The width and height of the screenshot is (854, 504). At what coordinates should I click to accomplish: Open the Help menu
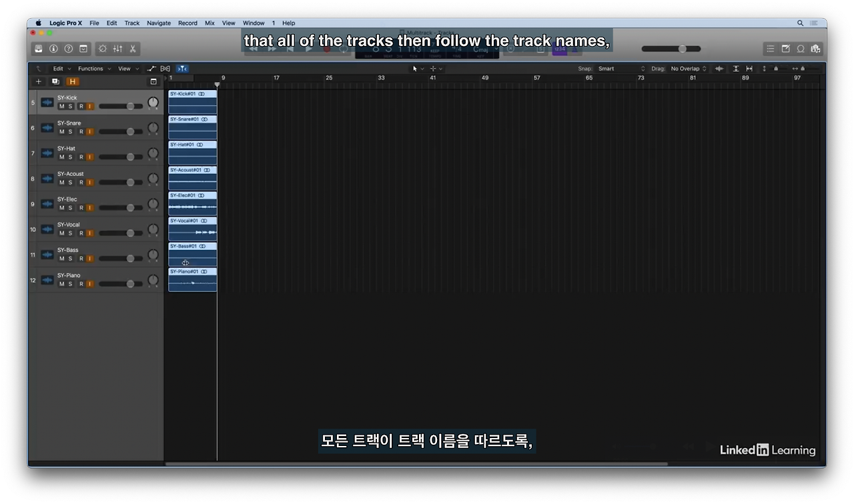pyautogui.click(x=288, y=23)
